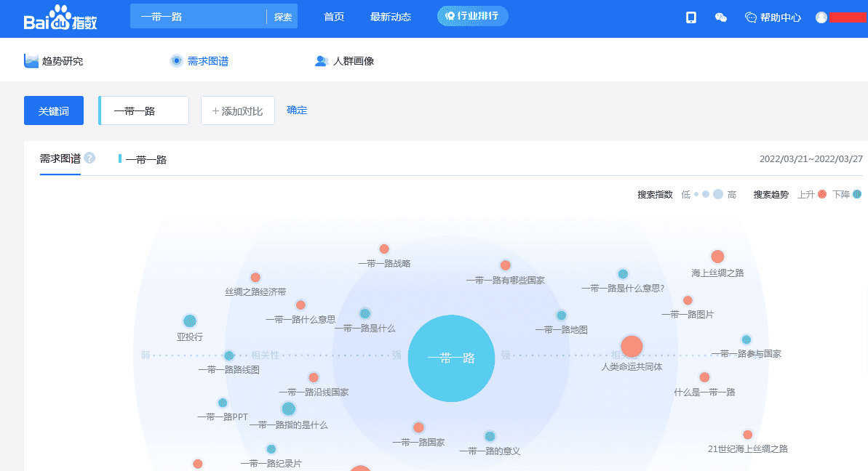This screenshot has width=868, height=471.
Task: Click the user avatar icon
Action: [821, 17]
